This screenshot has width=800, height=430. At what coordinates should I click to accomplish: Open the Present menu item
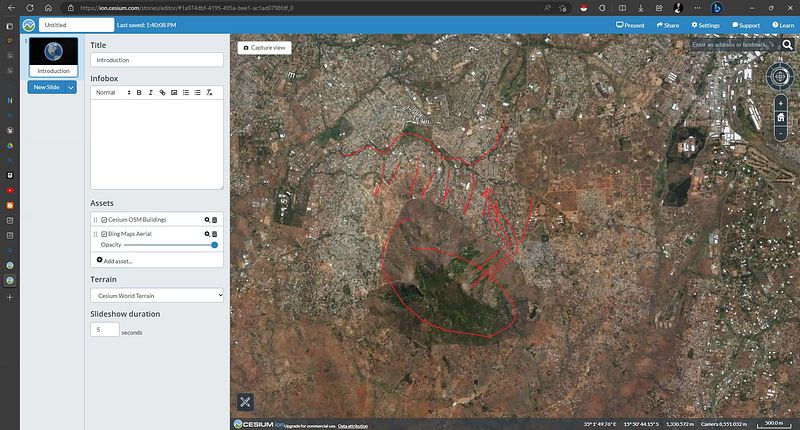tap(629, 25)
